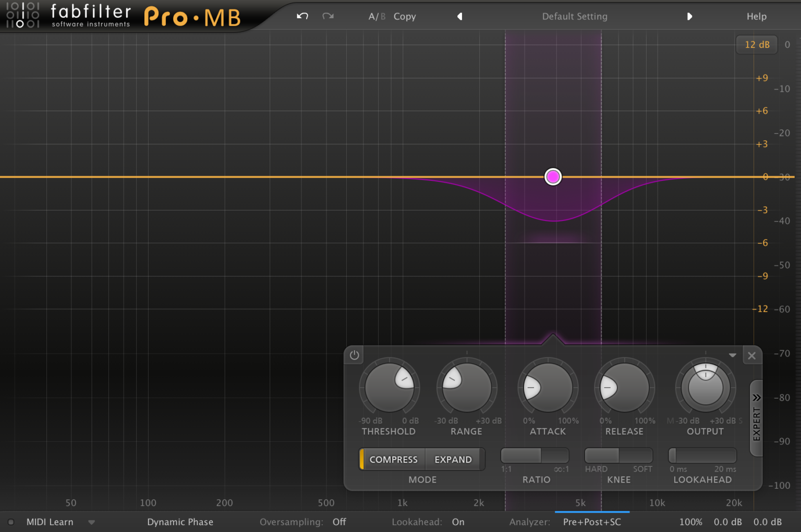Select EXPAND mode

click(454, 460)
